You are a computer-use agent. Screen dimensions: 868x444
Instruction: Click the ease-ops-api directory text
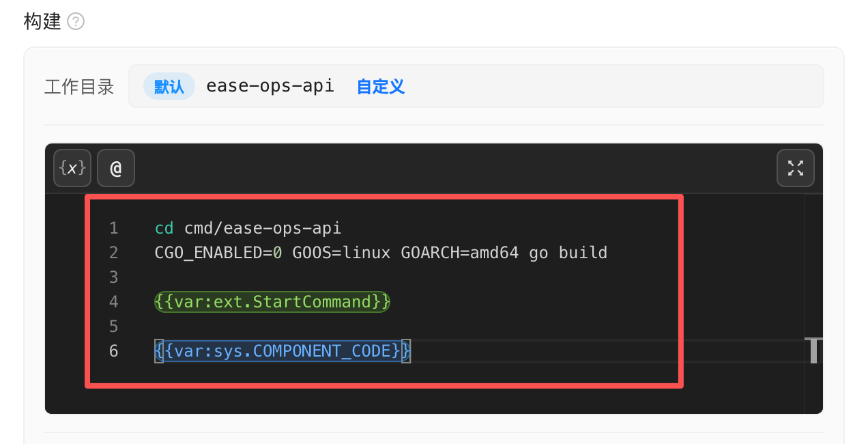pyautogui.click(x=270, y=86)
